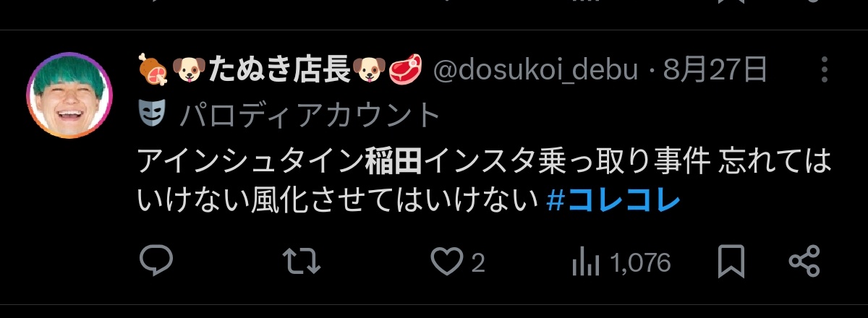
Task: Tap the 1,076 view count
Action: point(642,263)
